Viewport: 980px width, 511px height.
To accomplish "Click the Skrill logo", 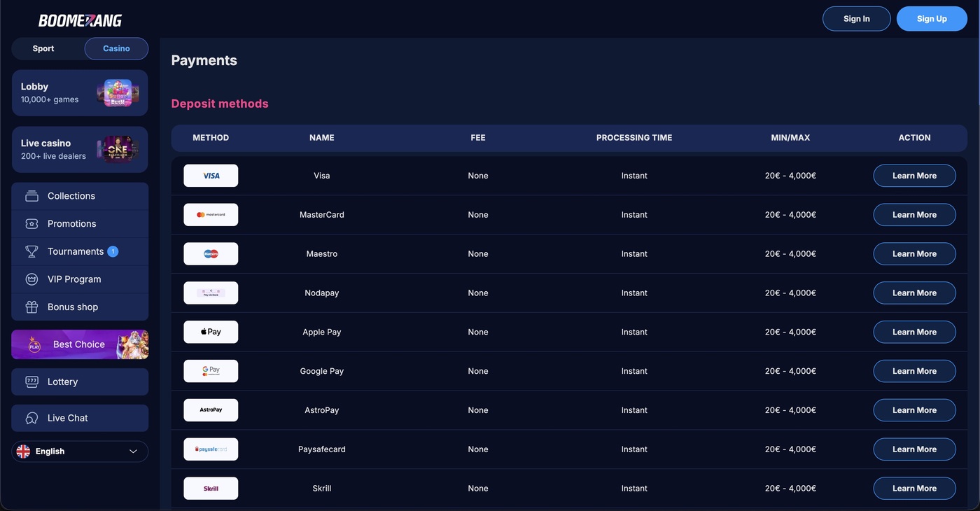I will [211, 489].
